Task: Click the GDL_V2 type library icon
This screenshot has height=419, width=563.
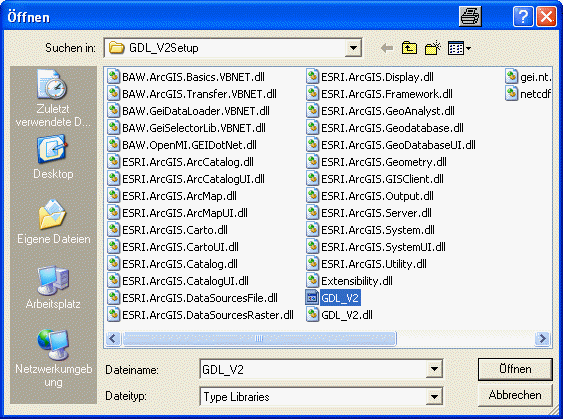Action: tap(312, 298)
